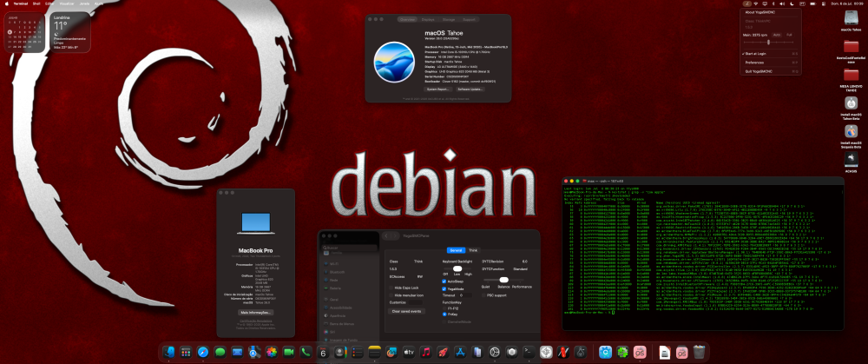Select Bluetooth in settings sidebar

coord(337,272)
